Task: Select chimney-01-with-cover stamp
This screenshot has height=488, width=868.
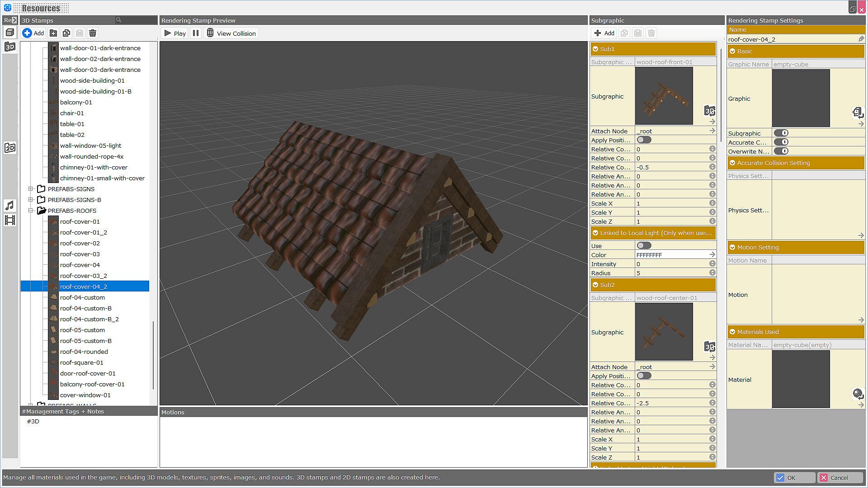Action: (94, 167)
